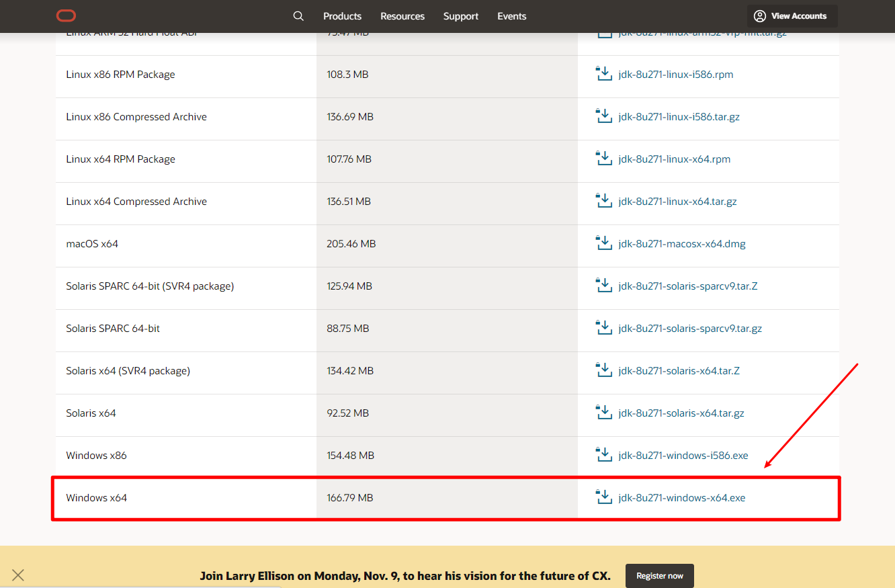Select the plain Solaris SPARC 64-bit cell

pyautogui.click(x=186, y=331)
